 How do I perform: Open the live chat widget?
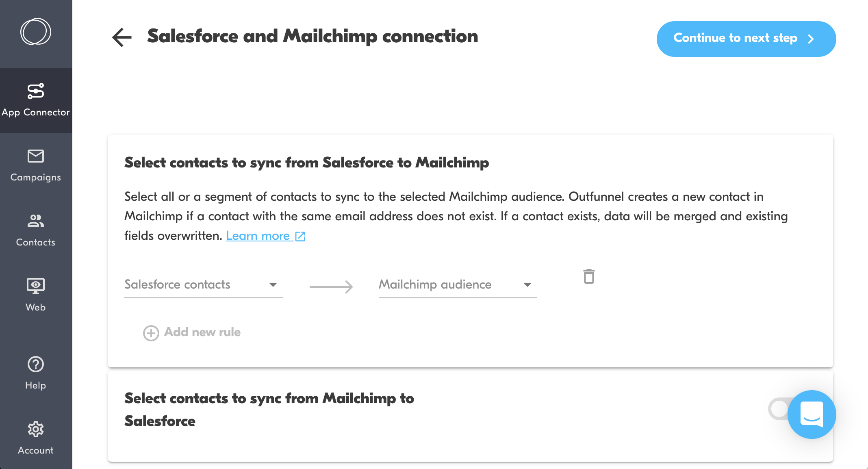[x=811, y=414]
